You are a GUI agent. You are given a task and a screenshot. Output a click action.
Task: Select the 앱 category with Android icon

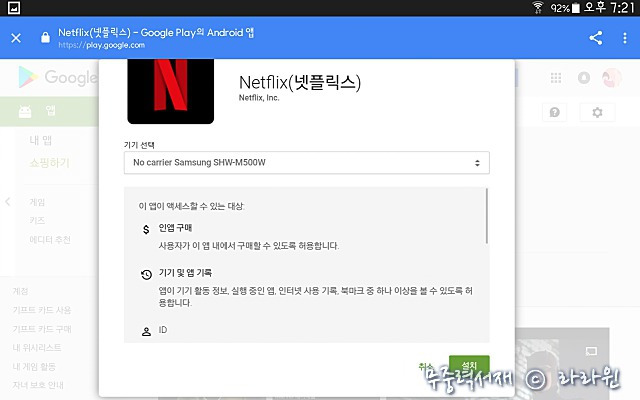49,111
